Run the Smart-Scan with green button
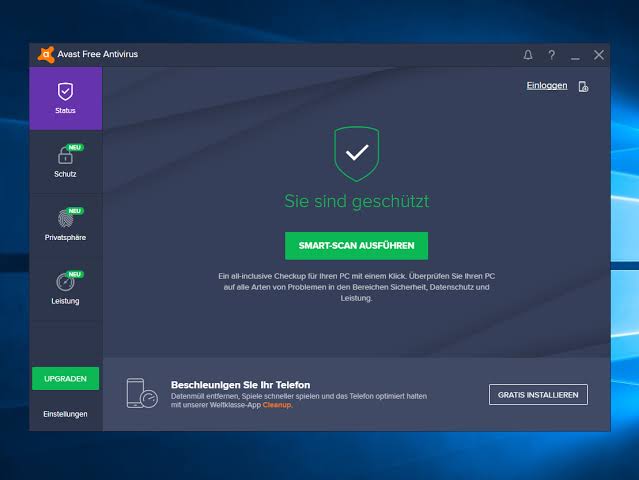The height and width of the screenshot is (480, 639). pos(356,246)
